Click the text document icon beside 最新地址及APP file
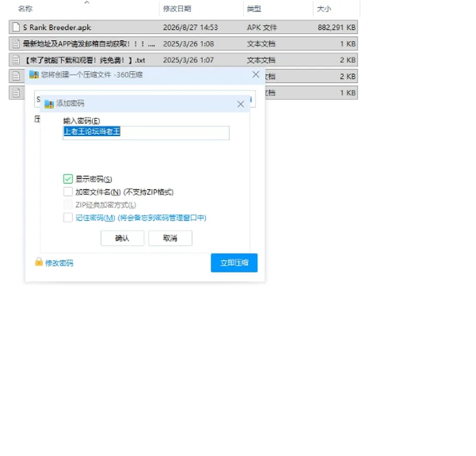Image resolution: width=476 pixels, height=456 pixels. [16, 44]
